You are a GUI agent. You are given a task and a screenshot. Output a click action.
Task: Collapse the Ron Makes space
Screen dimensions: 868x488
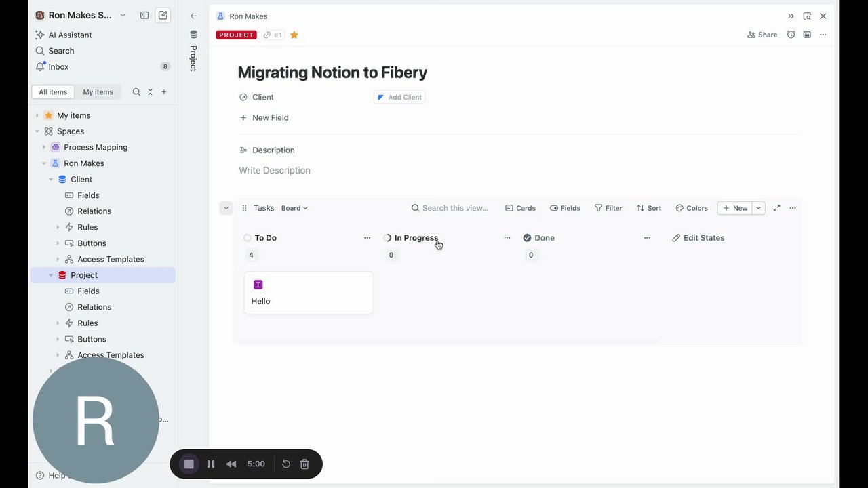(44, 163)
